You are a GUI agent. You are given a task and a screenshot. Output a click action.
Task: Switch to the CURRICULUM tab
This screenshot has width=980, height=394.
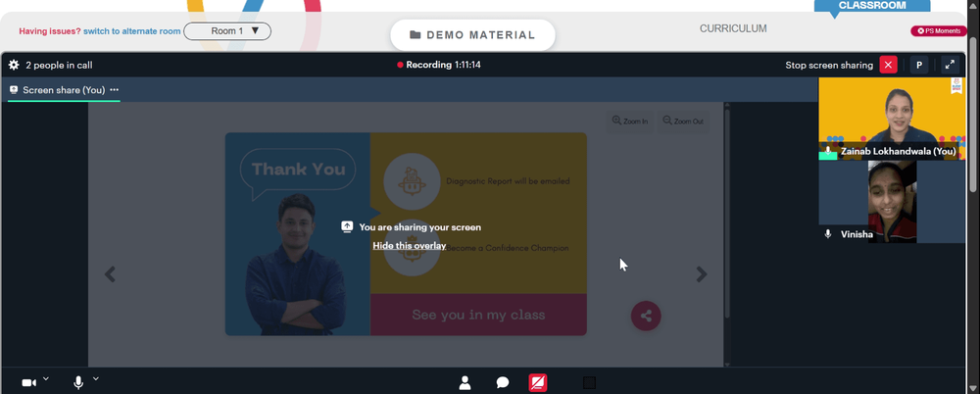[733, 28]
